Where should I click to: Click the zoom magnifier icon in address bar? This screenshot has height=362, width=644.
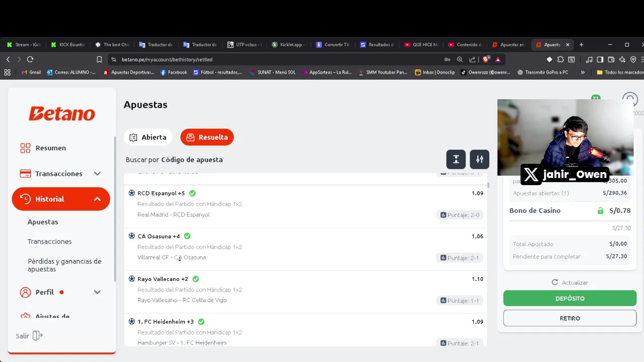(x=459, y=59)
